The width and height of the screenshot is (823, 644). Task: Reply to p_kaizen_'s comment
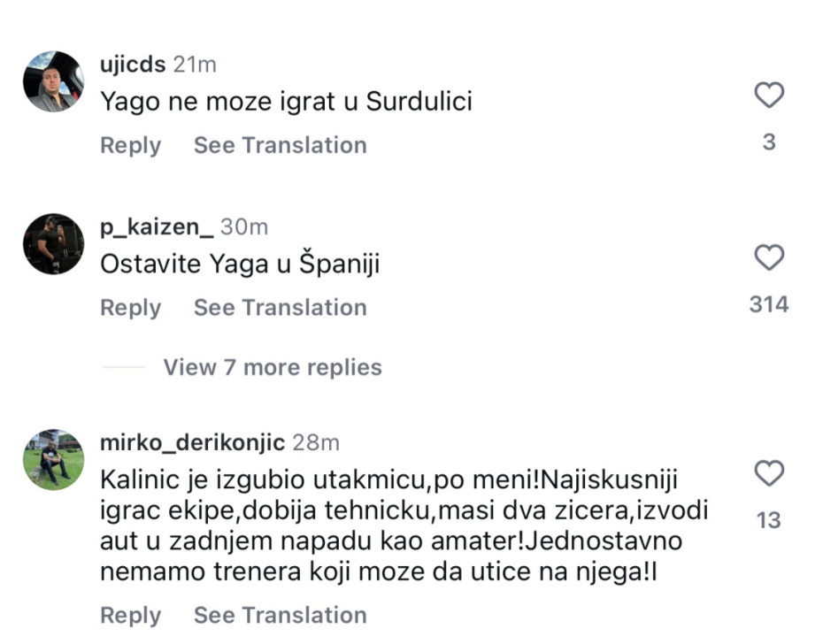[x=130, y=308]
